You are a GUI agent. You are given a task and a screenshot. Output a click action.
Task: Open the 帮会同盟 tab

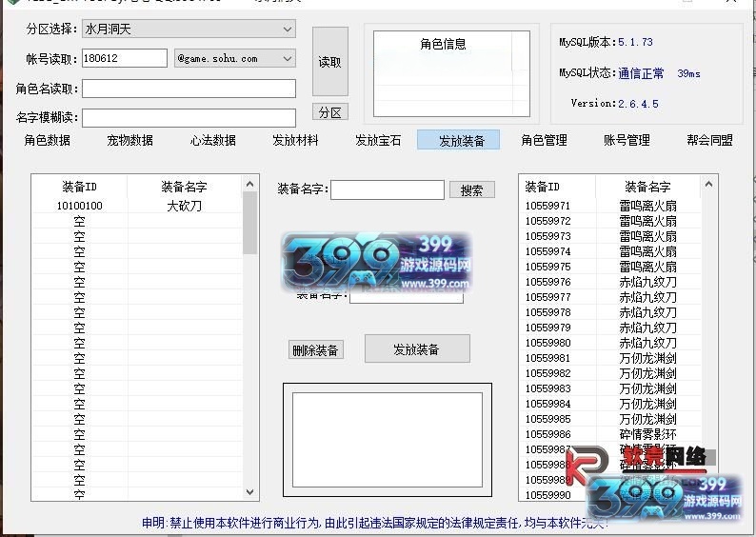click(709, 140)
